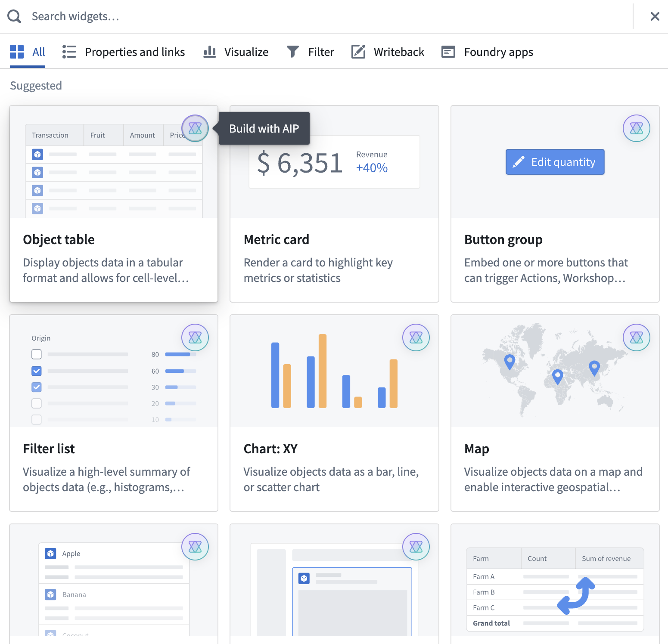The image size is (668, 644).
Task: Click the Visualize bar chart icon
Action: (x=210, y=52)
